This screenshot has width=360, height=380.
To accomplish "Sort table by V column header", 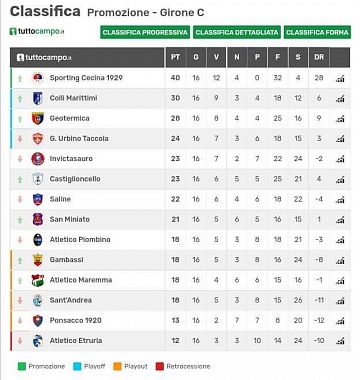I will point(216,57).
